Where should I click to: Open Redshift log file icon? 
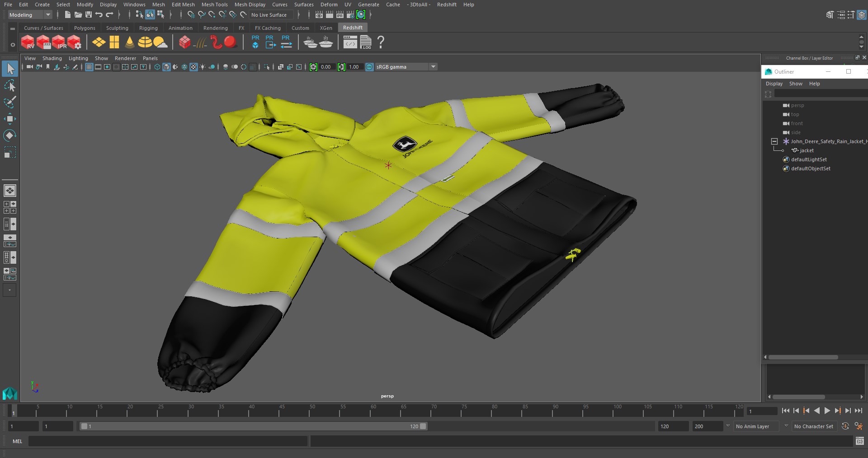(x=366, y=42)
